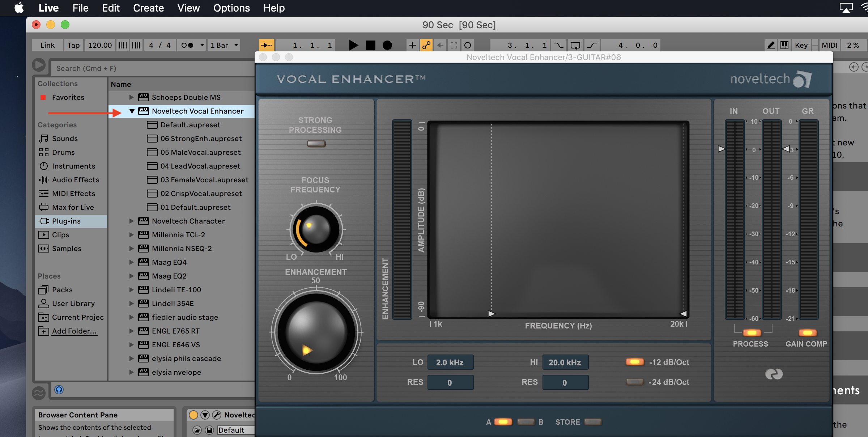
Task: Open Current Project in Places
Action: 78,317
